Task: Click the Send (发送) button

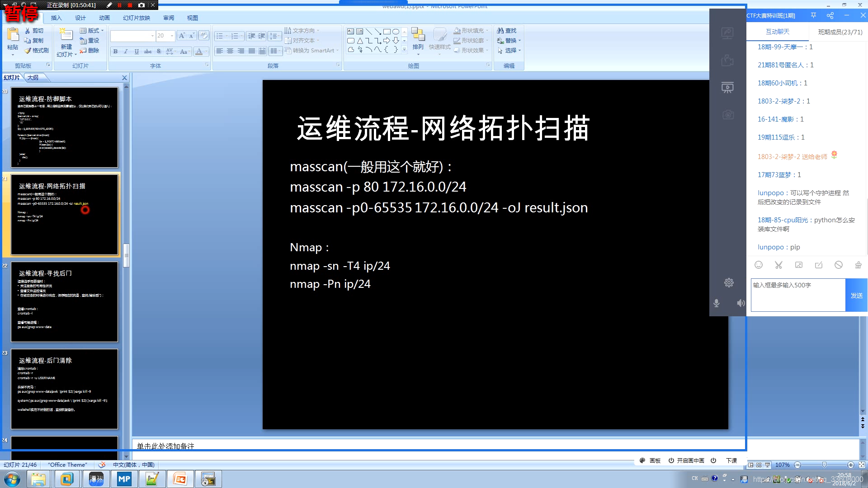Action: click(x=856, y=295)
